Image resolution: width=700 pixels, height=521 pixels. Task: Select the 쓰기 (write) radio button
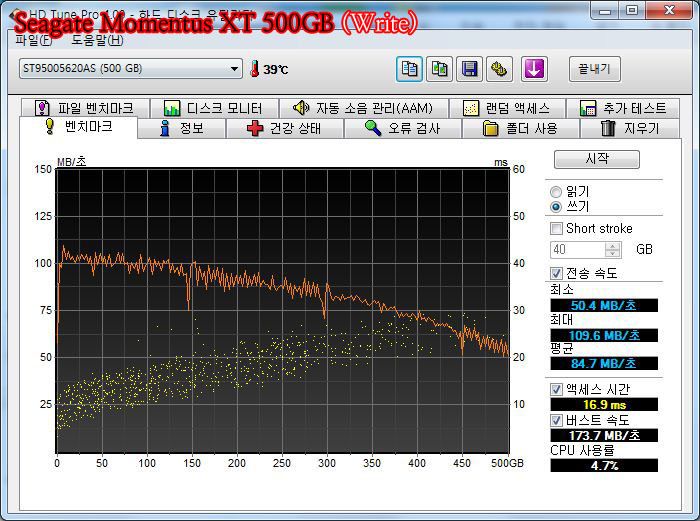pos(556,207)
